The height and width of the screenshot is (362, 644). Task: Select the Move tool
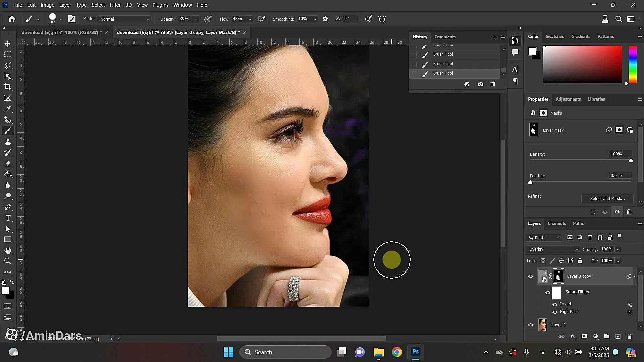pyautogui.click(x=8, y=44)
